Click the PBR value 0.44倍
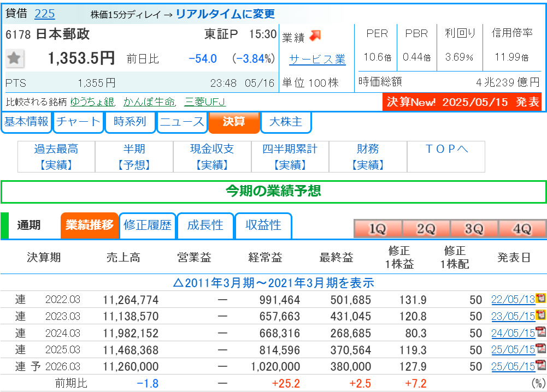This screenshot has width=547, height=392. pos(416,57)
